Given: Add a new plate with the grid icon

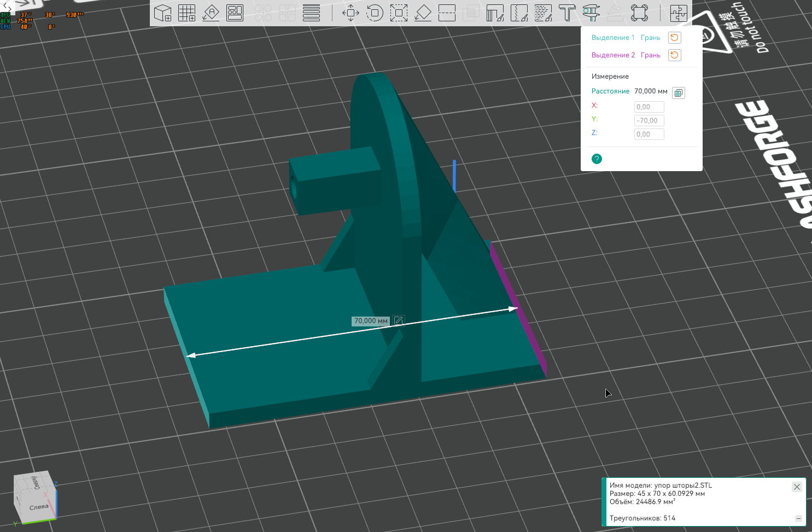Looking at the screenshot, I should [x=187, y=13].
